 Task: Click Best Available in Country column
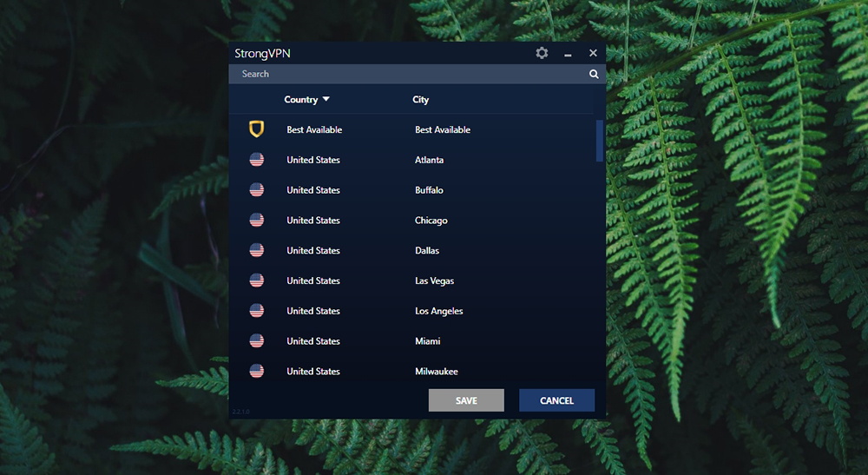tap(314, 129)
